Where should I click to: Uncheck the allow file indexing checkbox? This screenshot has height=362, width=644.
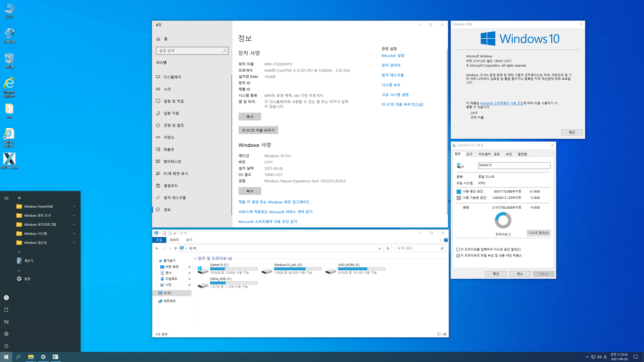pyautogui.click(x=458, y=256)
